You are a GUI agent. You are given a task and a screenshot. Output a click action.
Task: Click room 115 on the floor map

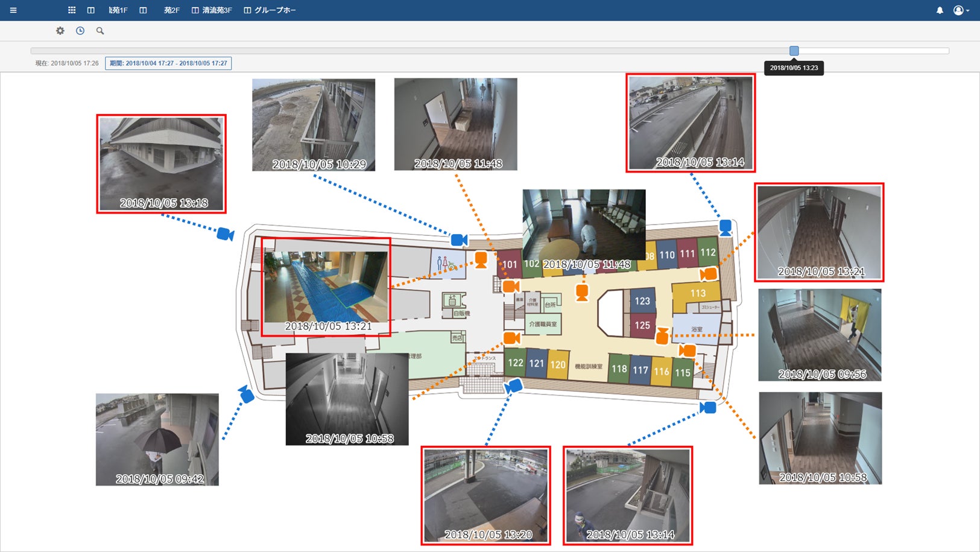(x=683, y=373)
